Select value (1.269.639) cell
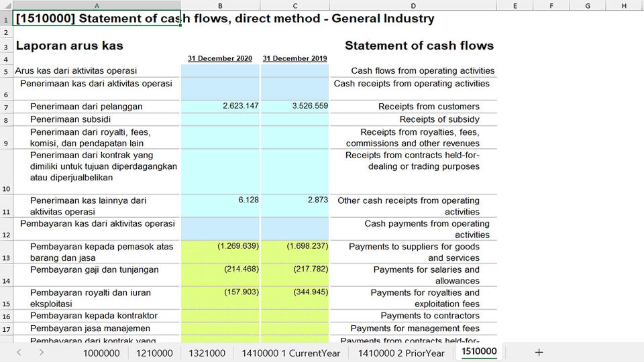644x362 pixels. [220, 252]
